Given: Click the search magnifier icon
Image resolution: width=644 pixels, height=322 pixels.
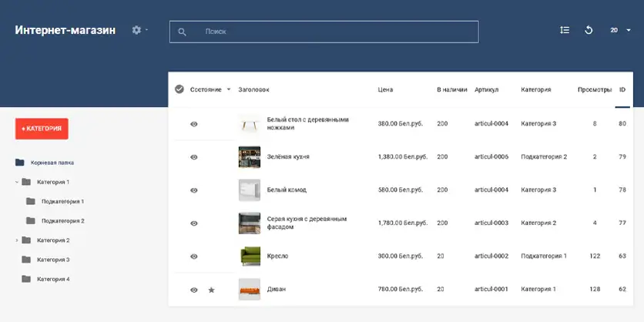Looking at the screenshot, I should click(x=183, y=32).
